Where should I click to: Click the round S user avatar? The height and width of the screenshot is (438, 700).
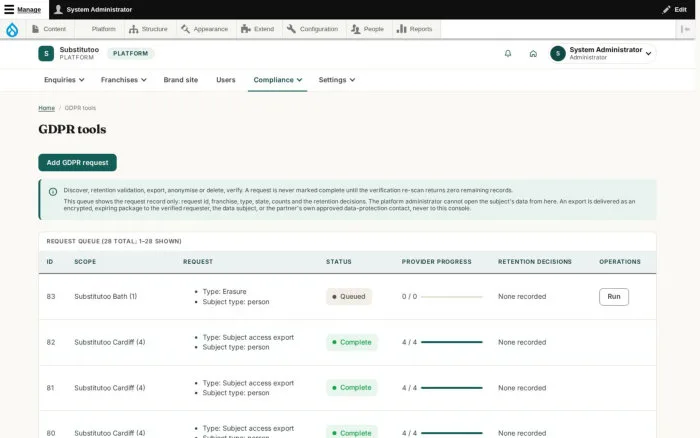point(558,54)
